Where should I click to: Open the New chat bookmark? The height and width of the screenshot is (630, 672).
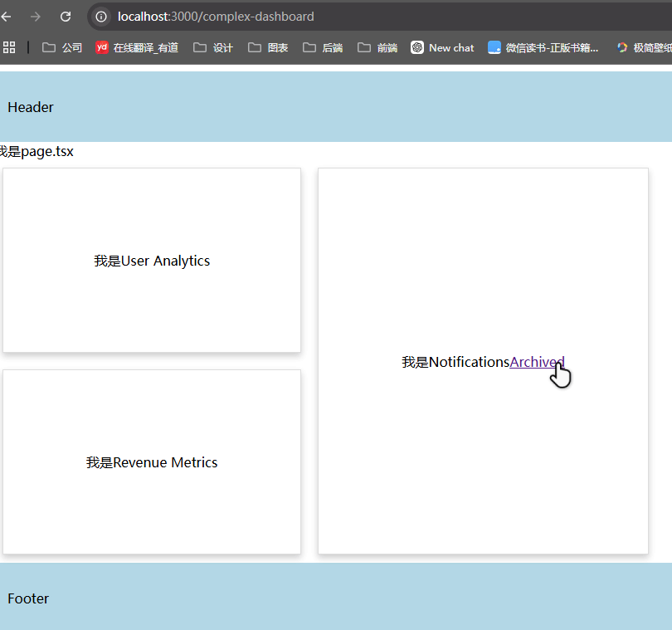pyautogui.click(x=442, y=47)
